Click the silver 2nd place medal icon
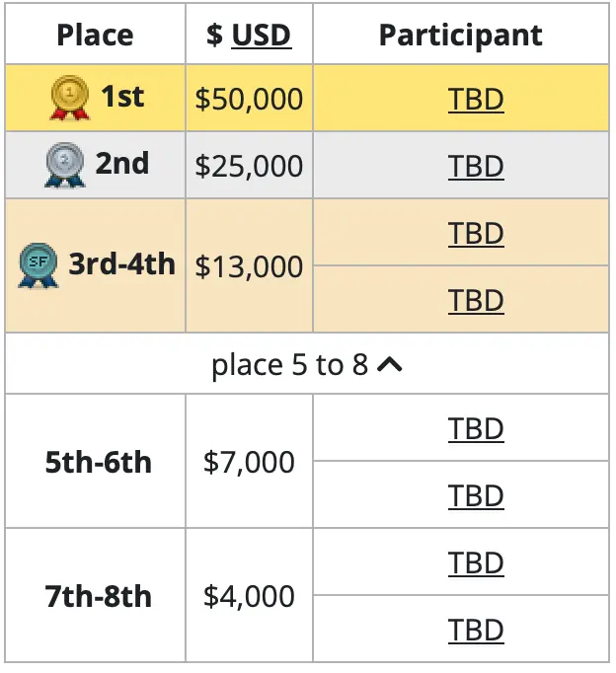Screen dimensions: 616x673 tap(65, 165)
